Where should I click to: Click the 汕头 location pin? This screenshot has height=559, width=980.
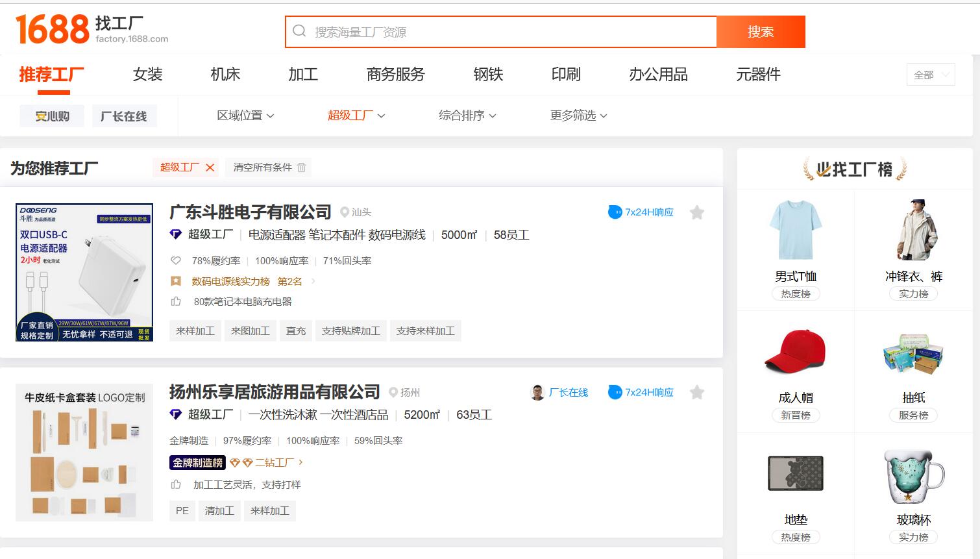coord(345,212)
